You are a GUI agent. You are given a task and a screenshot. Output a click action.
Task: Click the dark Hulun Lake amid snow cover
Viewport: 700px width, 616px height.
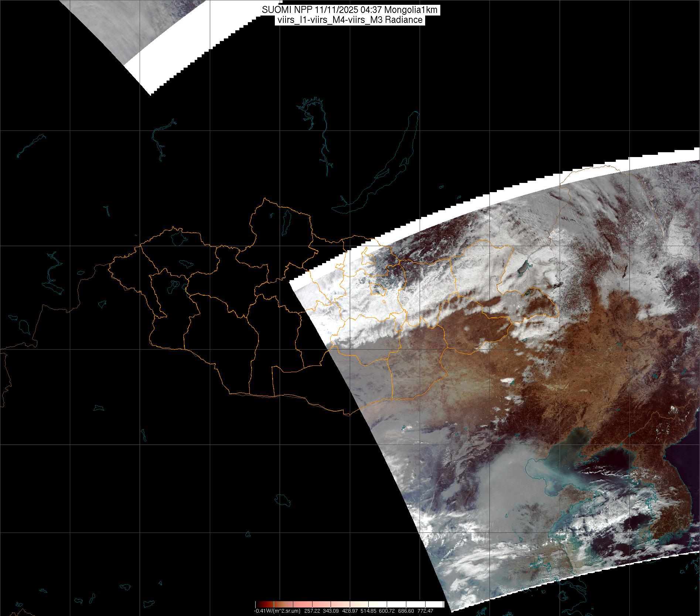click(523, 268)
